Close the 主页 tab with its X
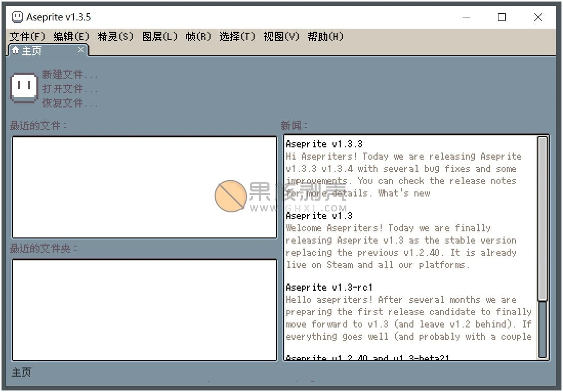 [x=81, y=50]
